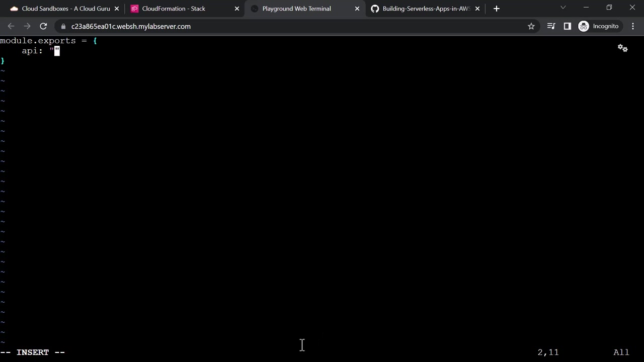This screenshot has height=362, width=644.
Task: Go back to the previous page
Action: pyautogui.click(x=11, y=26)
